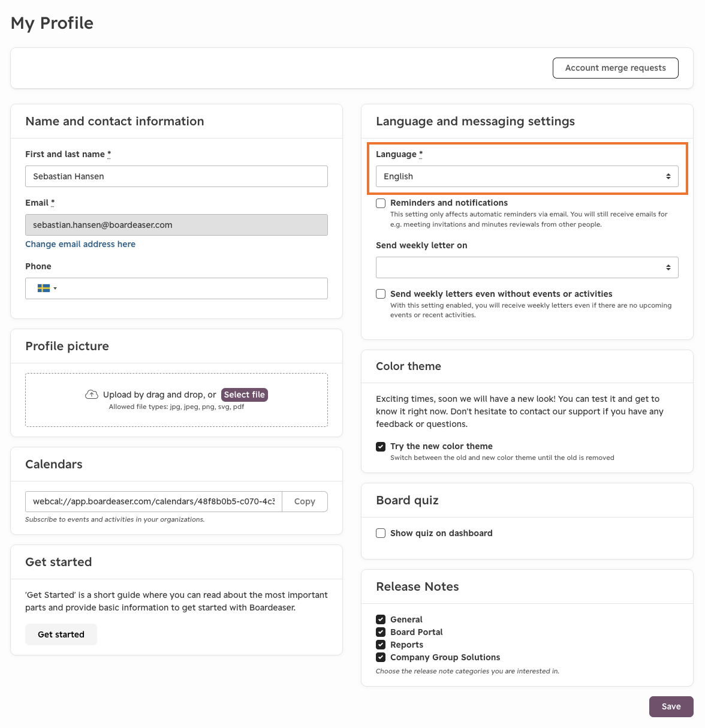Click the Account merge requests button

point(616,68)
